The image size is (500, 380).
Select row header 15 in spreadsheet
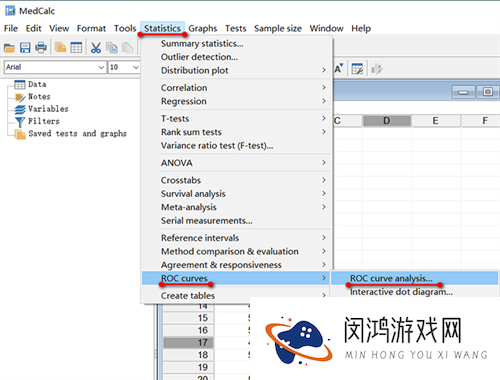pos(188,318)
